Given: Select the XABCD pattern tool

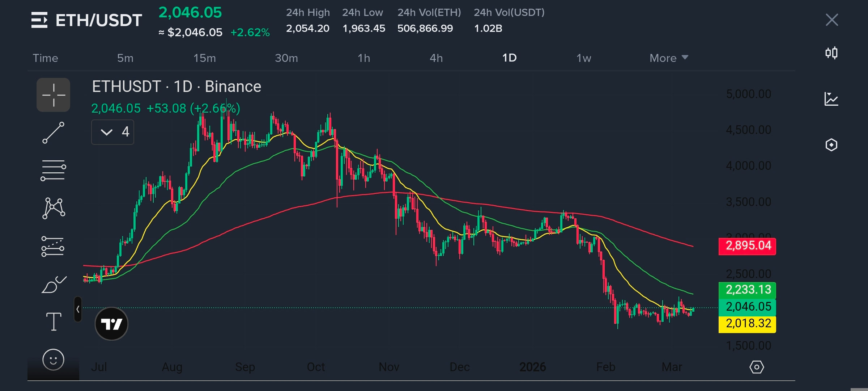Looking at the screenshot, I should point(54,208).
